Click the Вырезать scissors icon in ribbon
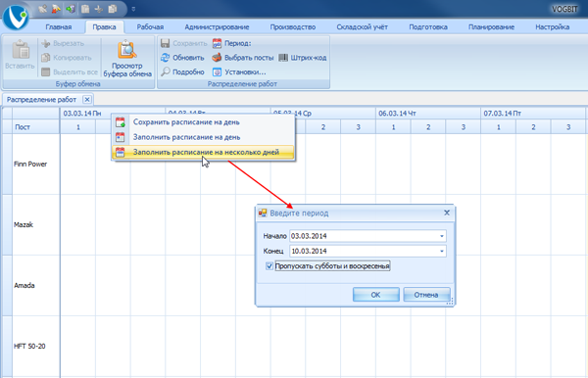The image size is (588, 378). (46, 43)
